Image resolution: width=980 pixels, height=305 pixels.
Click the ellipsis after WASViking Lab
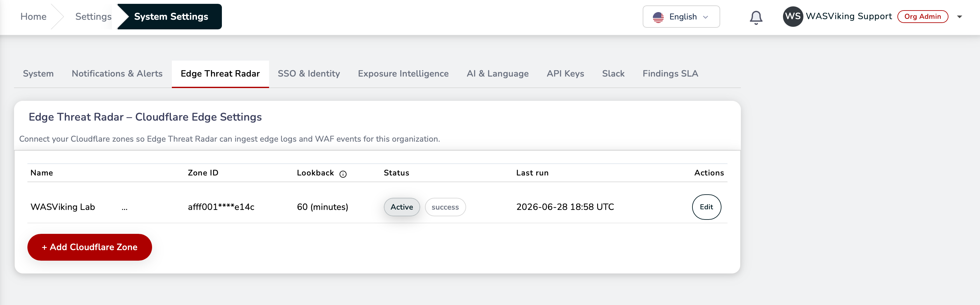pyautogui.click(x=124, y=208)
